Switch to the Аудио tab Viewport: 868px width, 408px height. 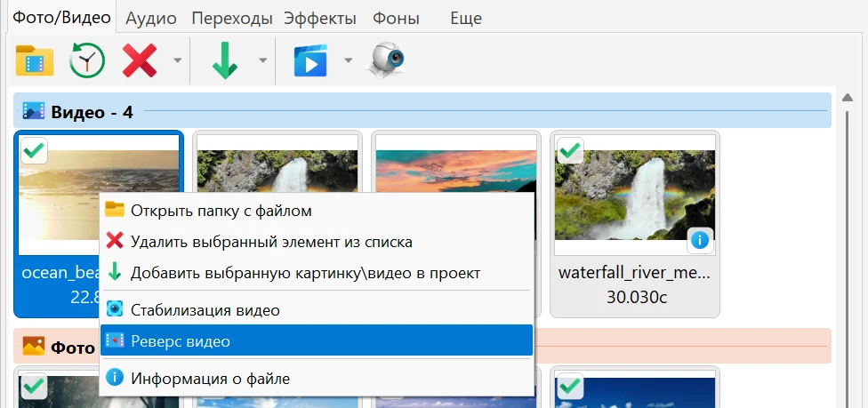coord(151,19)
